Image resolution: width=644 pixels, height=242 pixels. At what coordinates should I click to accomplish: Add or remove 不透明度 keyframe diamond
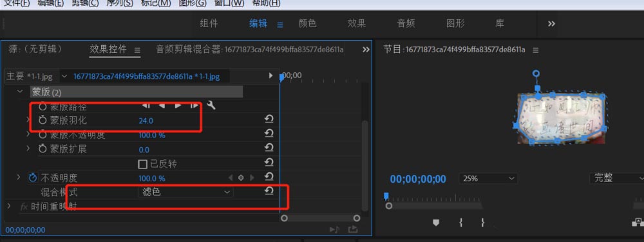coord(241,178)
